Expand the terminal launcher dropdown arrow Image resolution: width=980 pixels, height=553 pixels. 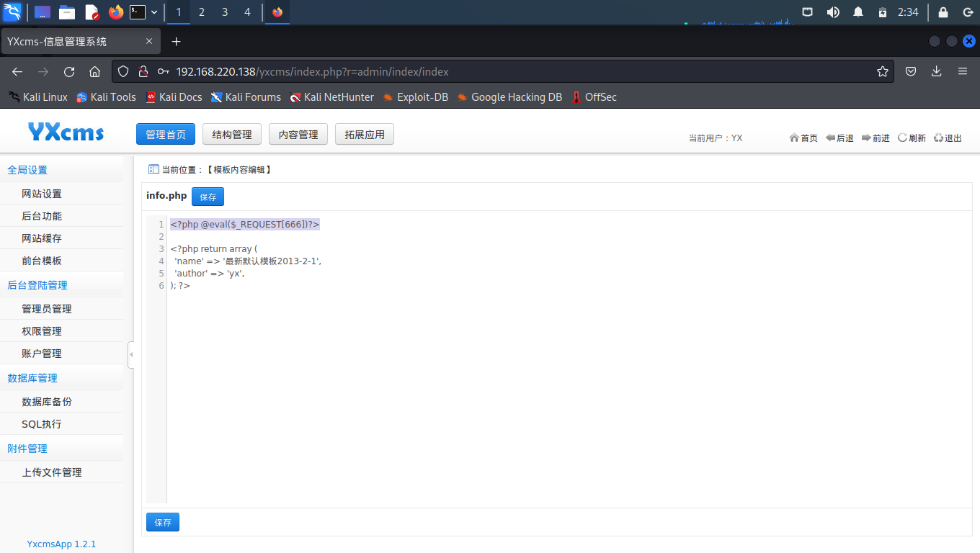(x=154, y=12)
